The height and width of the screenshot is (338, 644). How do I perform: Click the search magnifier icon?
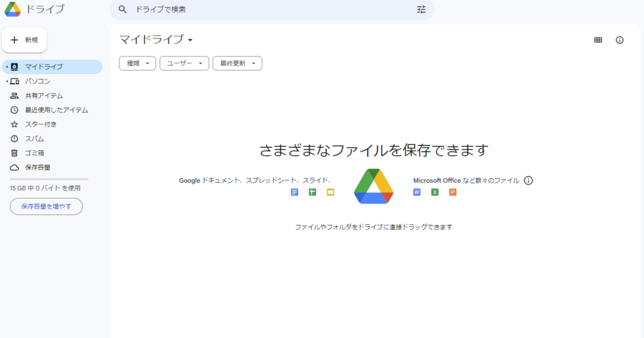[123, 9]
